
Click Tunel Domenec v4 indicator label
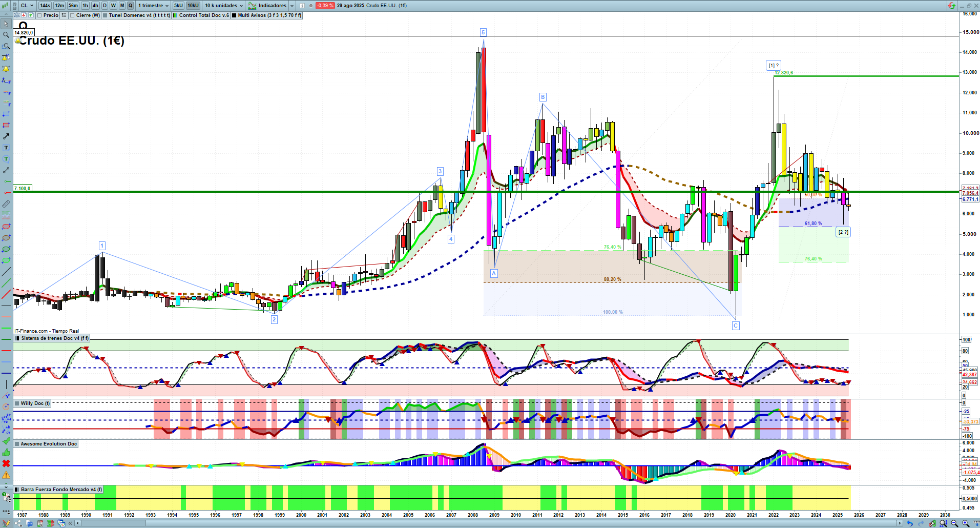136,15
